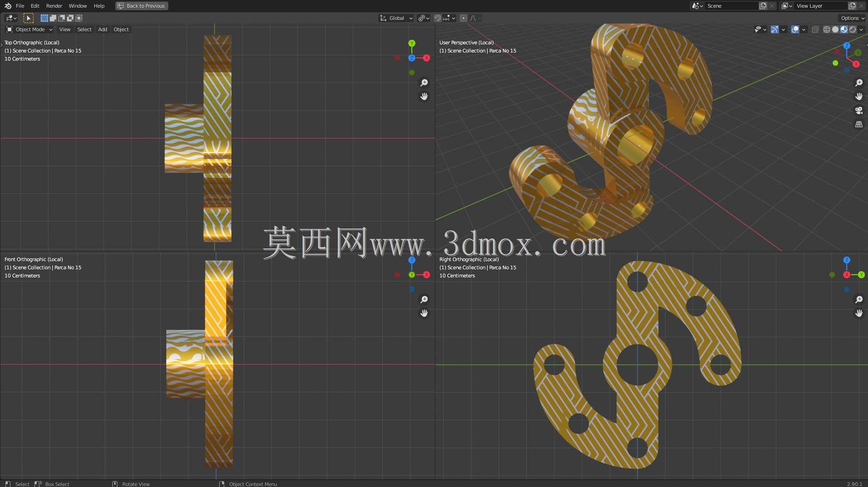Toggle camera view in User Perspective viewport
The height and width of the screenshot is (487, 868).
pos(859,110)
